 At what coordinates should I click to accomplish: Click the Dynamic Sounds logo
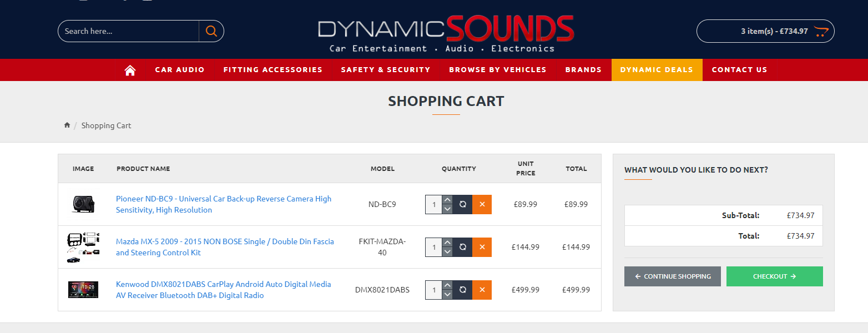(x=446, y=33)
